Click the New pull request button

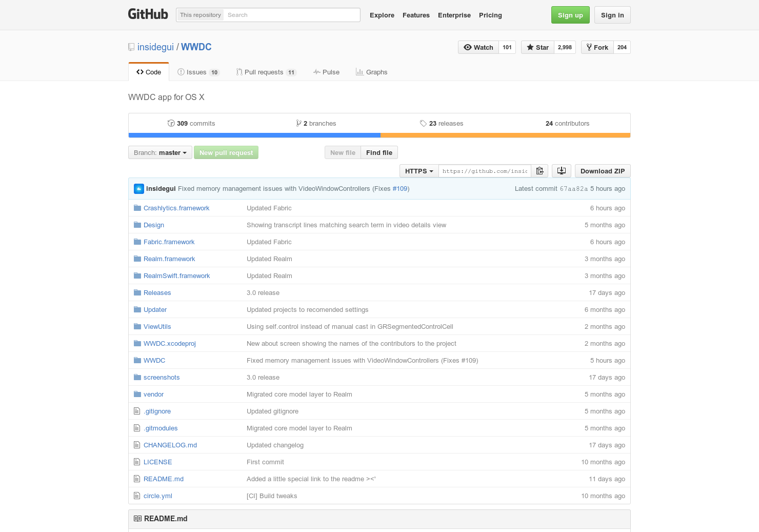[226, 152]
